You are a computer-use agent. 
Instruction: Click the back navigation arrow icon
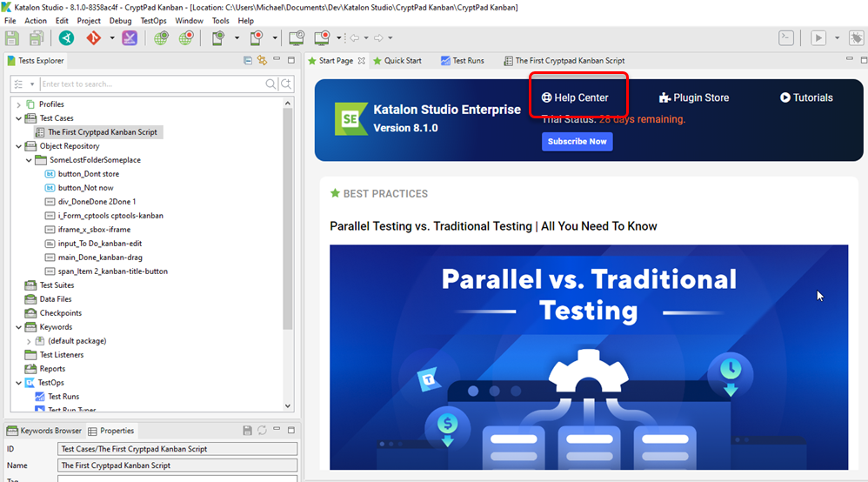coord(354,37)
